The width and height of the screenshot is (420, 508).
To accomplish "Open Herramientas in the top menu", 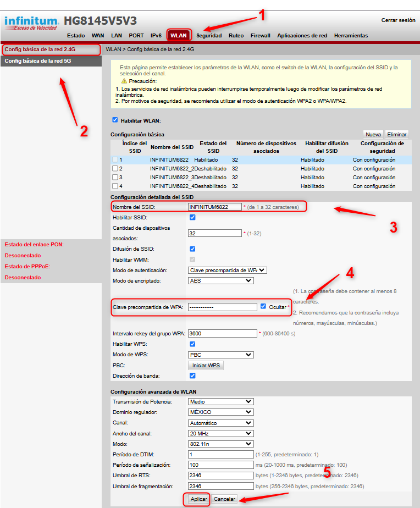I will point(351,36).
